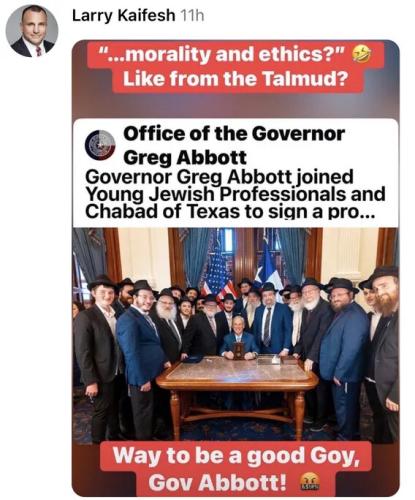This screenshot has height=500, width=415.
Task: Click the American flag in the photo
Action: point(217,273)
